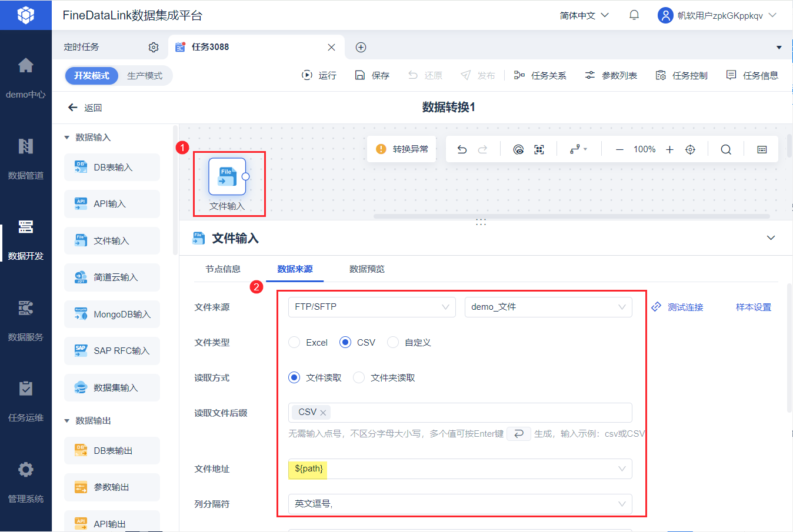Open 管理系统 gear in sidebar

(x=26, y=469)
